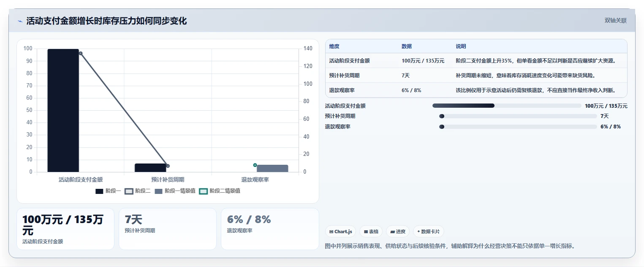Toggle the 阶段一情景值 legend item
The image size is (644, 267).
(175, 191)
